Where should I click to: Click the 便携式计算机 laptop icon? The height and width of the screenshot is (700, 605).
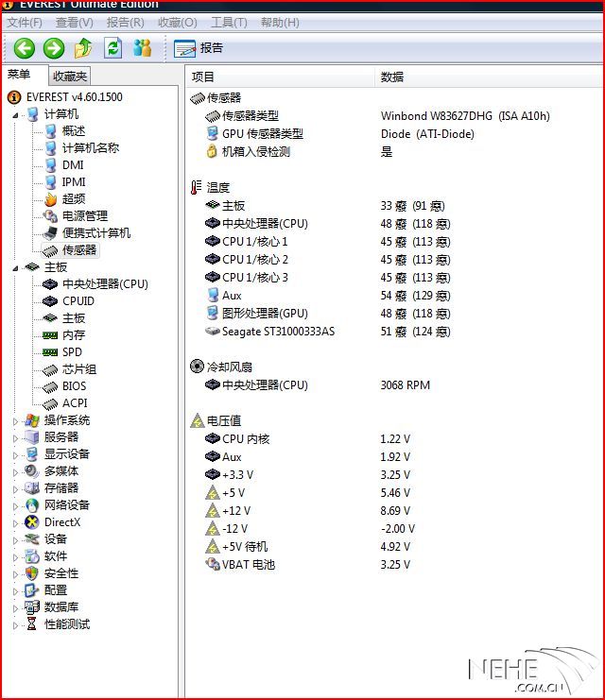coord(50,233)
